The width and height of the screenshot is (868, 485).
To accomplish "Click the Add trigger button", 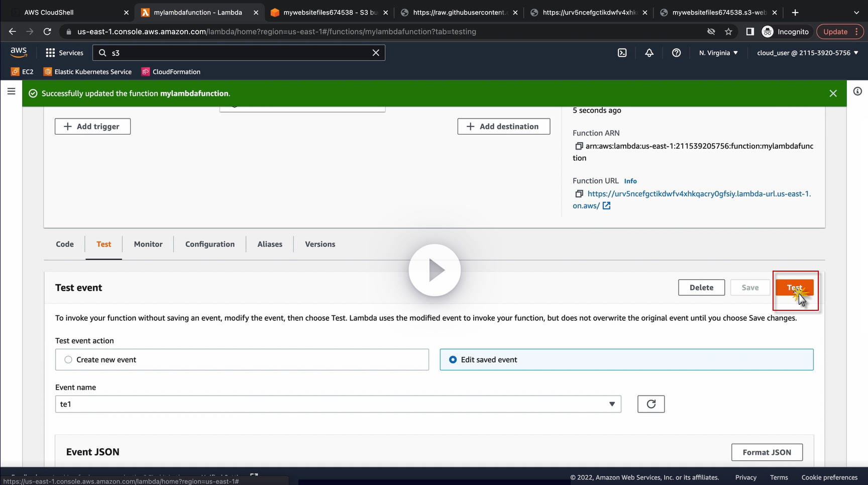I will (x=92, y=127).
